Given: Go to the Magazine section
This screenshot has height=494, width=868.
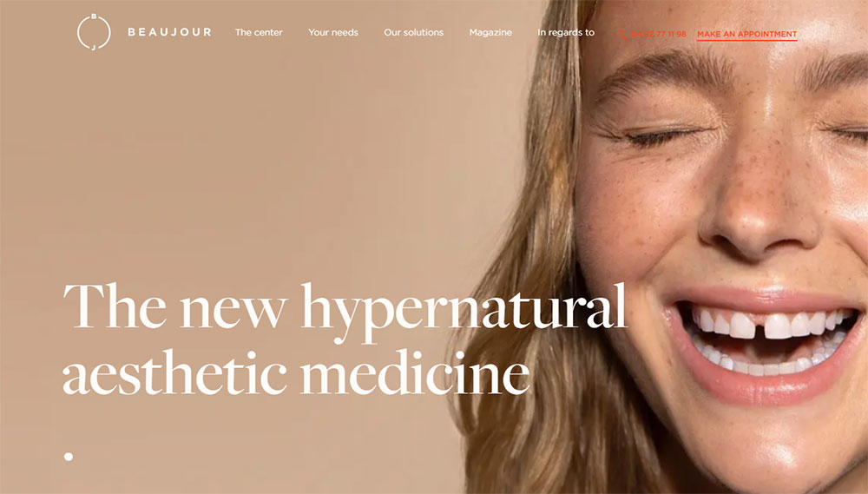Looking at the screenshot, I should click(490, 33).
